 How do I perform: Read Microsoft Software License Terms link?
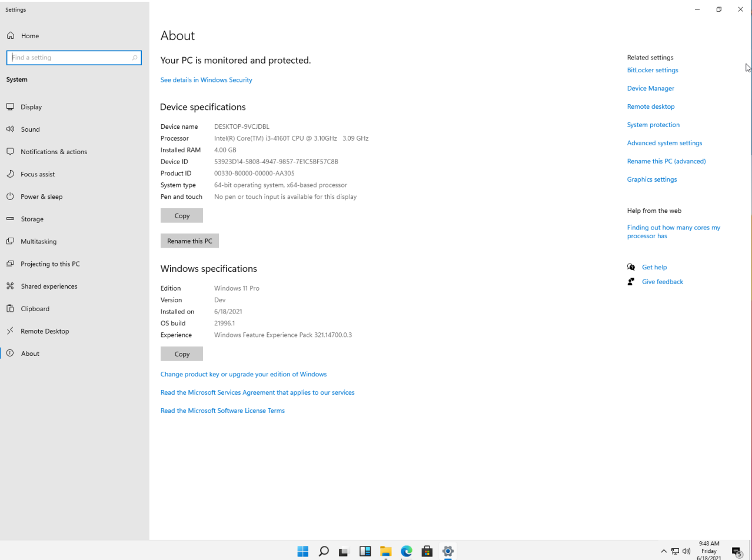click(x=222, y=411)
